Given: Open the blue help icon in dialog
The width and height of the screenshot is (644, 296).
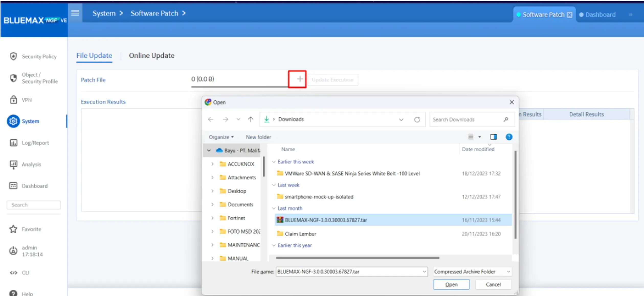Looking at the screenshot, I should click(509, 137).
